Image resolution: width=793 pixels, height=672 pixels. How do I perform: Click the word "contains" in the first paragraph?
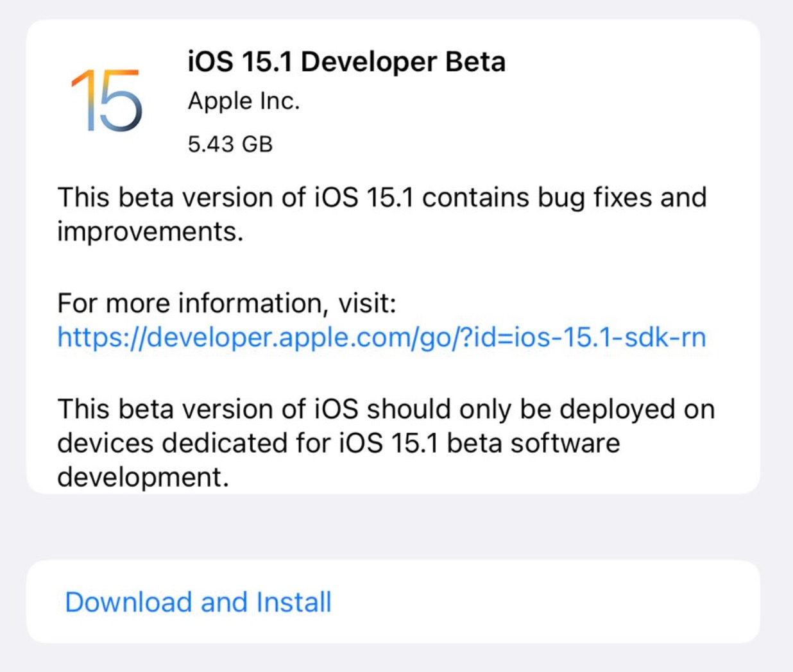pyautogui.click(x=475, y=197)
